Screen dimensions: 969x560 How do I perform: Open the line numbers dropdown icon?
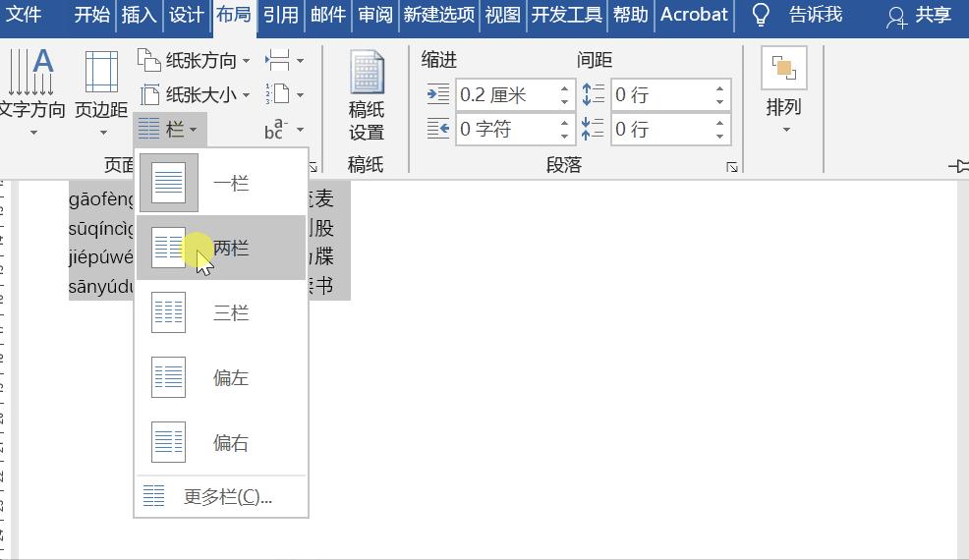coord(284,94)
